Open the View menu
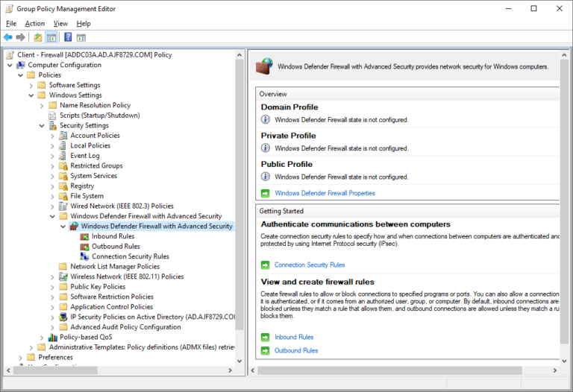The image size is (573, 392). 60,23
